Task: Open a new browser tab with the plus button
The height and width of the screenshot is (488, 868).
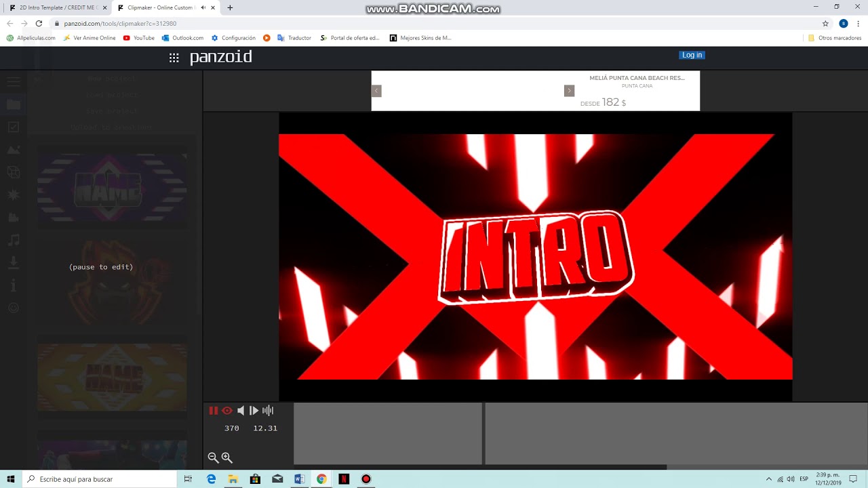Action: (x=230, y=7)
